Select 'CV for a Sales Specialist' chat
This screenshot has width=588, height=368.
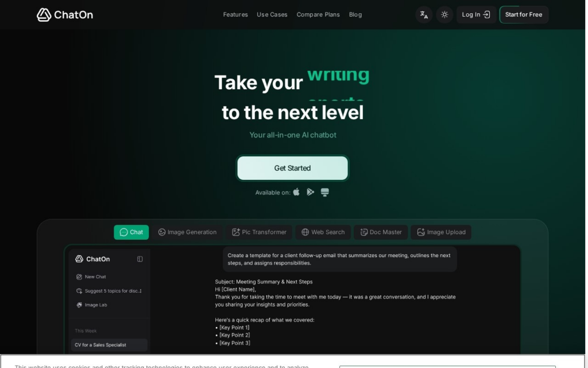coord(109,345)
